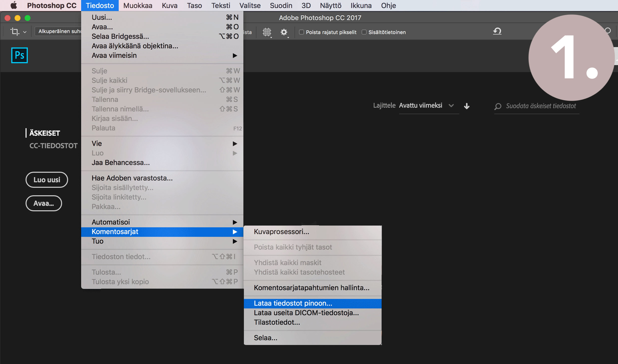Open the Teksti menu
Image resolution: width=618 pixels, height=364 pixels.
tap(221, 5)
